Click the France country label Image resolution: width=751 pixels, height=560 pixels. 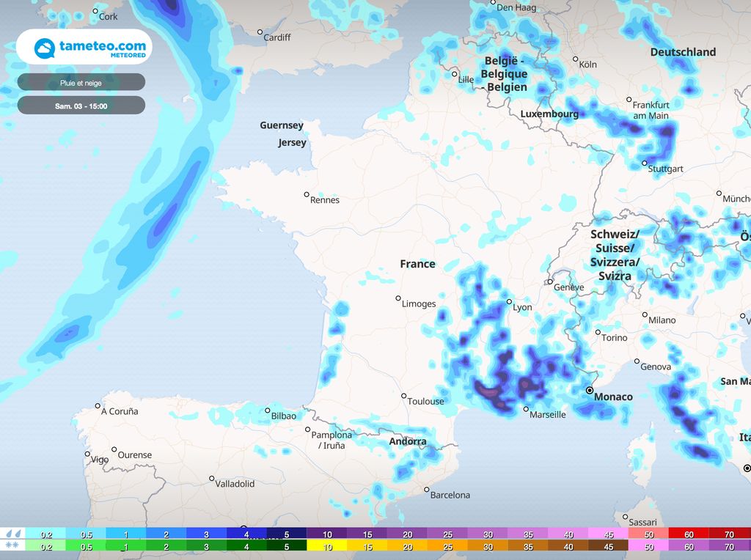[x=417, y=263]
